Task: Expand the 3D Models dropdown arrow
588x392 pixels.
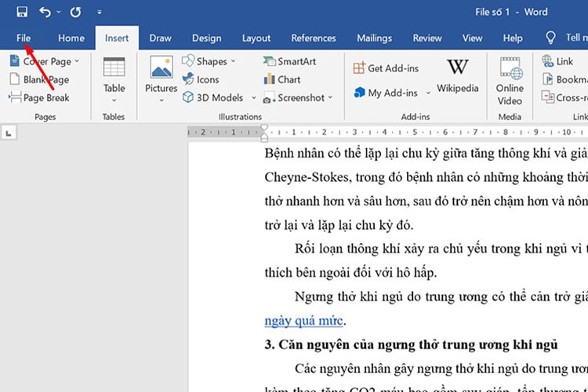Action: 254,98
